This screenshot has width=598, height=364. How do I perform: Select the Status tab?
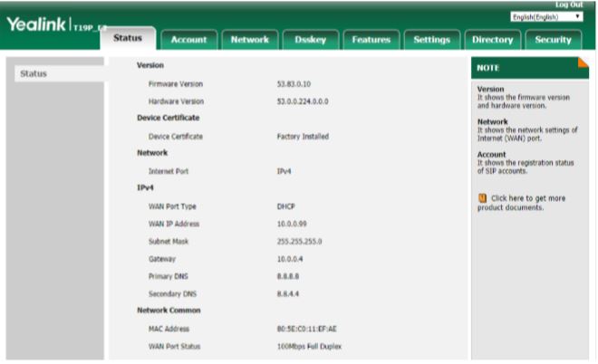click(129, 37)
